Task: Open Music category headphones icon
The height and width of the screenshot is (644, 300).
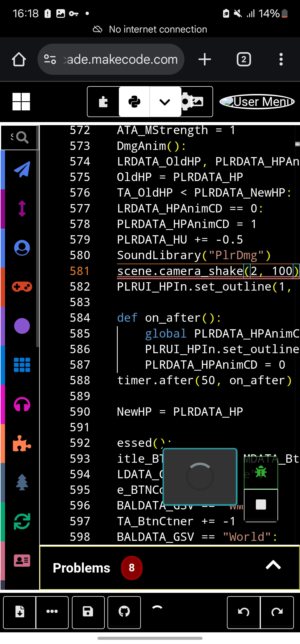Action: click(22, 404)
